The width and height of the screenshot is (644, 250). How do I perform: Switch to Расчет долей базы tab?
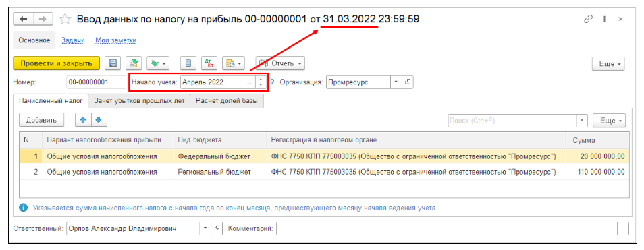pos(227,101)
